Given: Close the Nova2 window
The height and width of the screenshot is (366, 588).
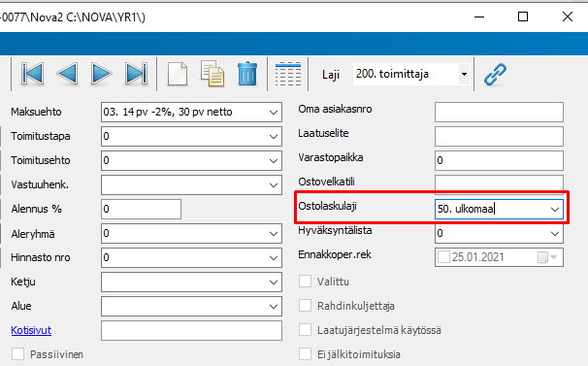Looking at the screenshot, I should pos(568,17).
